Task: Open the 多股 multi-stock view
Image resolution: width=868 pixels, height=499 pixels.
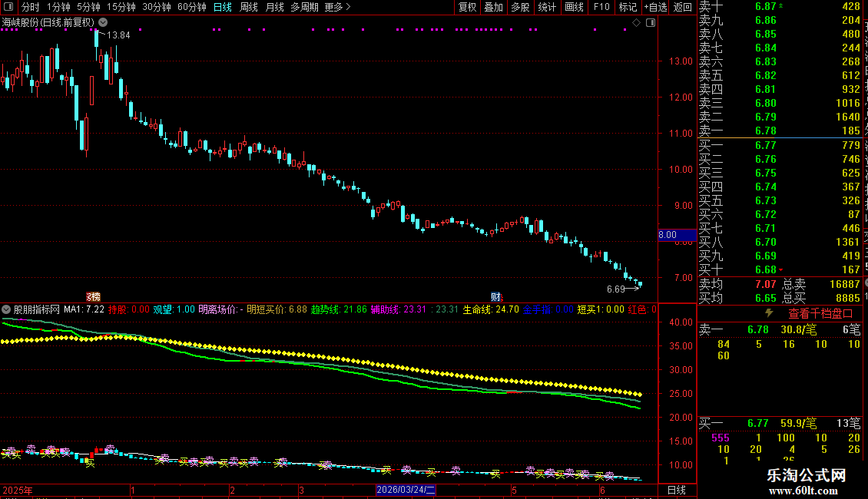Action: click(520, 7)
